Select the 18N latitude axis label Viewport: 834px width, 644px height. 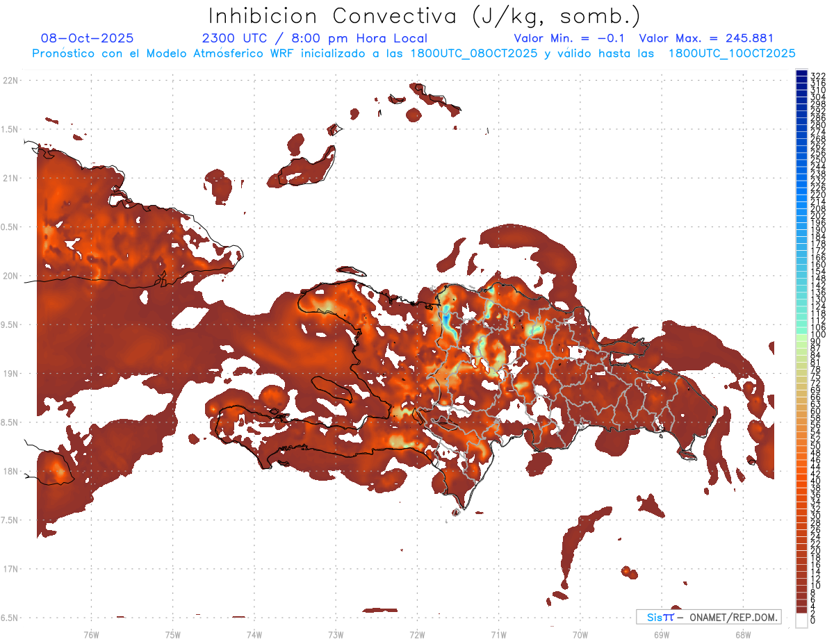point(11,471)
